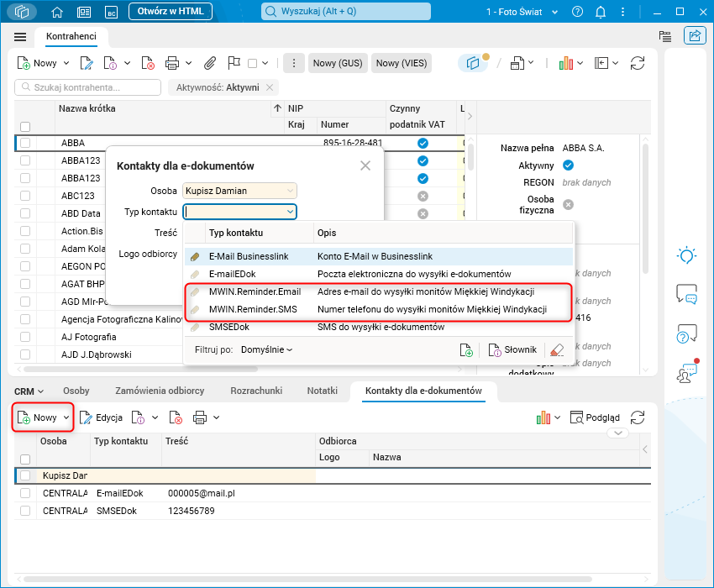Screen dimensions: 714x588
Task: Click the delete contractor document icon
Action: pyautogui.click(x=148, y=63)
